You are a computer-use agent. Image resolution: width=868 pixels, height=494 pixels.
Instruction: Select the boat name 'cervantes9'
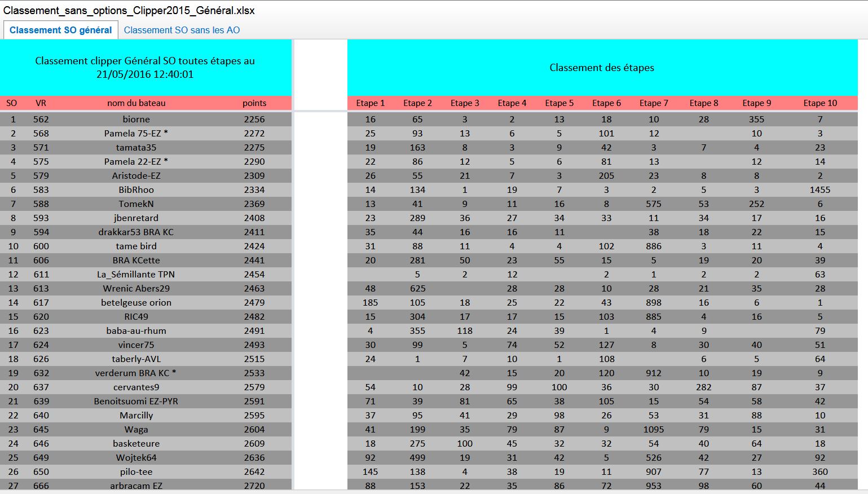[x=136, y=387]
